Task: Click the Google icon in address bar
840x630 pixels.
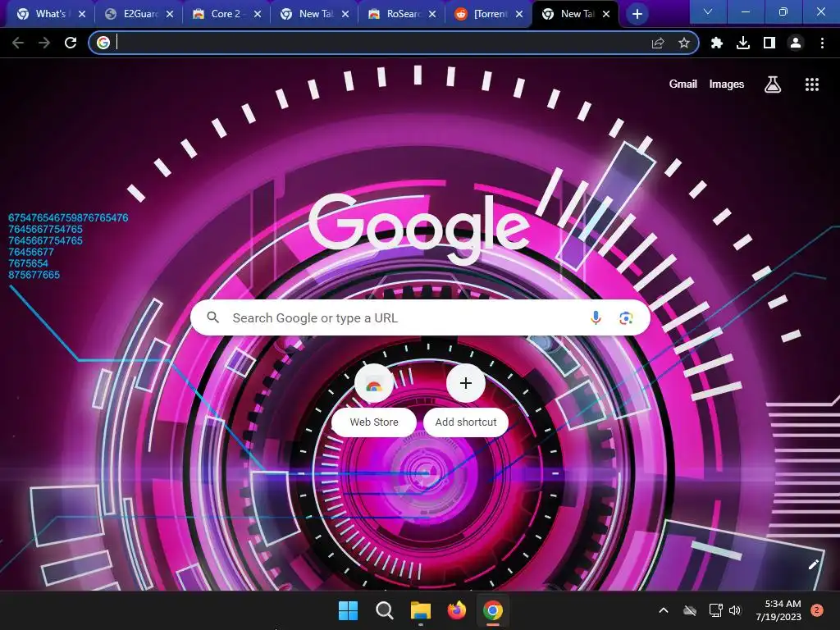Action: click(103, 43)
